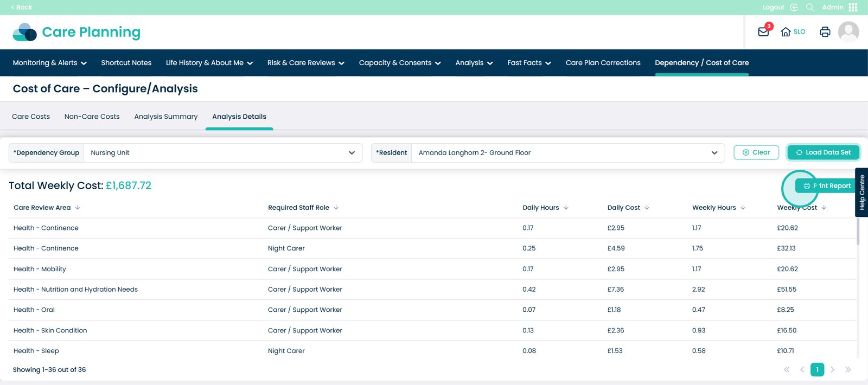Viewport: 868px width, 385px height.
Task: Click the Logout icon
Action: [x=794, y=7]
